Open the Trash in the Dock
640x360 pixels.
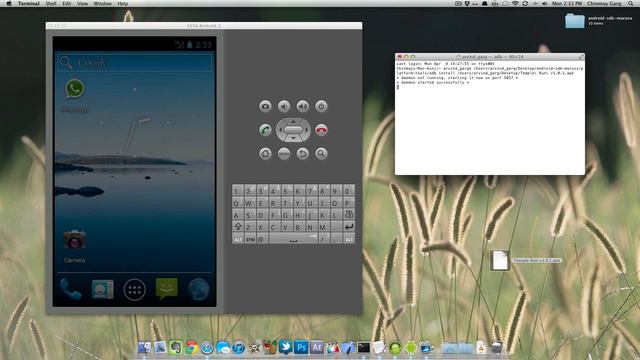click(496, 347)
